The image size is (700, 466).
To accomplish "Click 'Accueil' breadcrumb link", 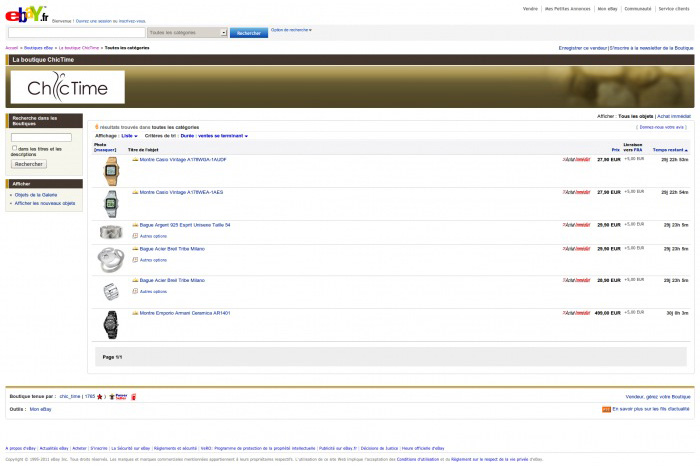I will 12,48.
